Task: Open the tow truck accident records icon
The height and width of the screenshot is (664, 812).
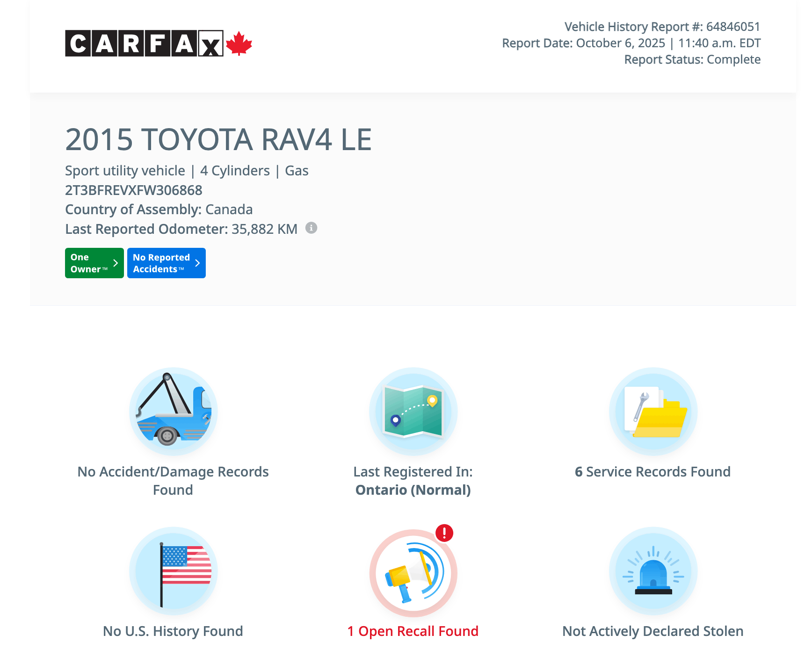Action: tap(173, 411)
